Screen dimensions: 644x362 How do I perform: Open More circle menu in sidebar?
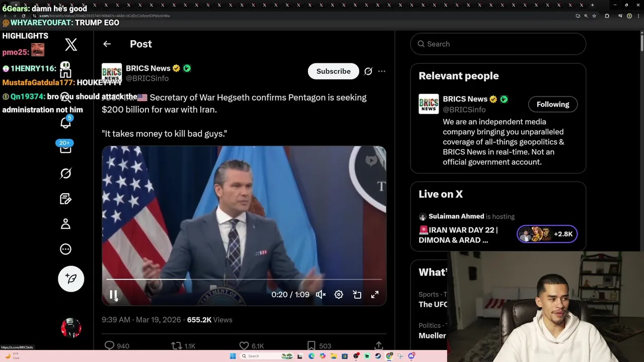click(x=65, y=249)
